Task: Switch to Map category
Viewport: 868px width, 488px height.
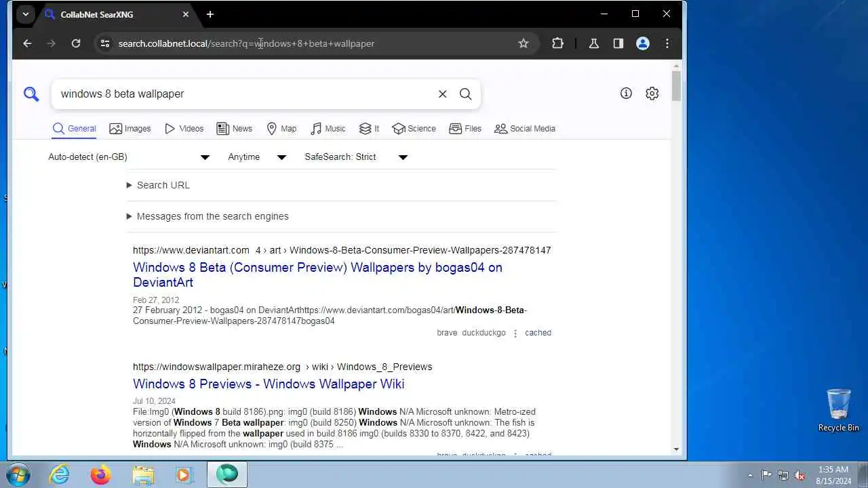Action: click(x=281, y=129)
